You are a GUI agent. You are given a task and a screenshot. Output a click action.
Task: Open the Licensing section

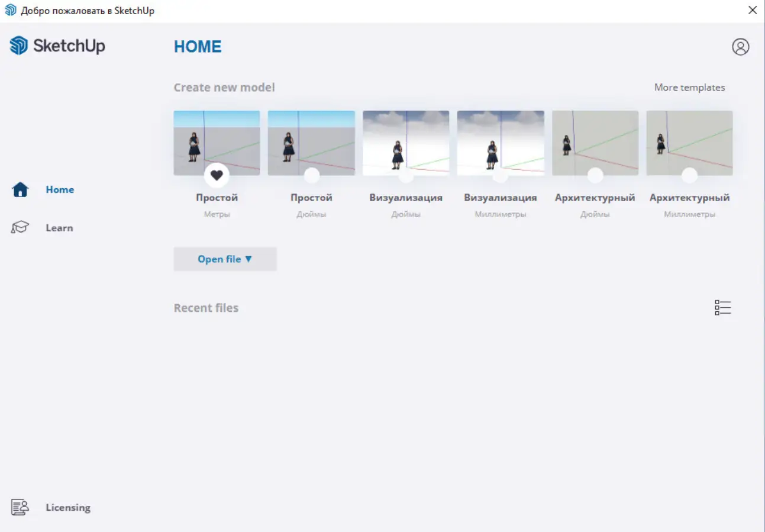coord(51,507)
